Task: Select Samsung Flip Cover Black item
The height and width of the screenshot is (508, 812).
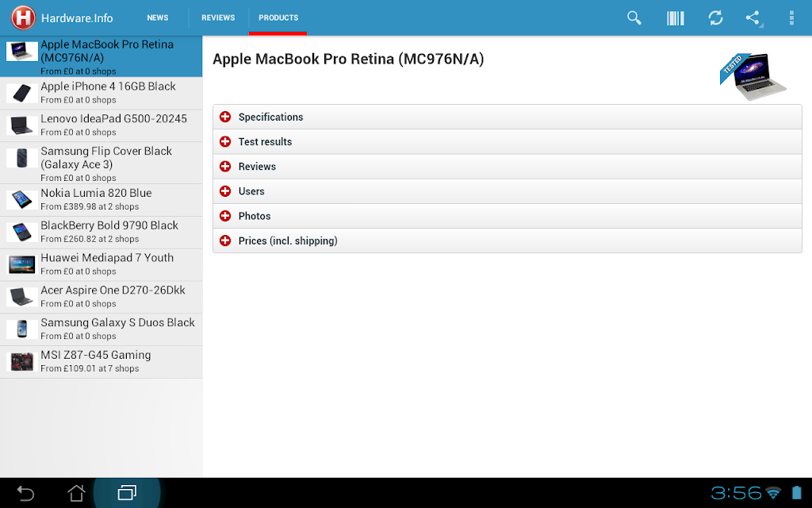Action: click(x=101, y=164)
